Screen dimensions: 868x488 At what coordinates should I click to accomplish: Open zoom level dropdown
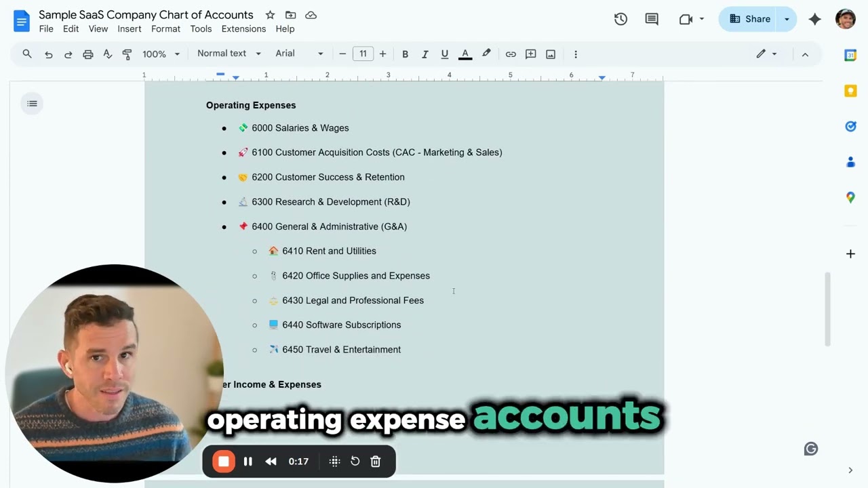pos(161,54)
